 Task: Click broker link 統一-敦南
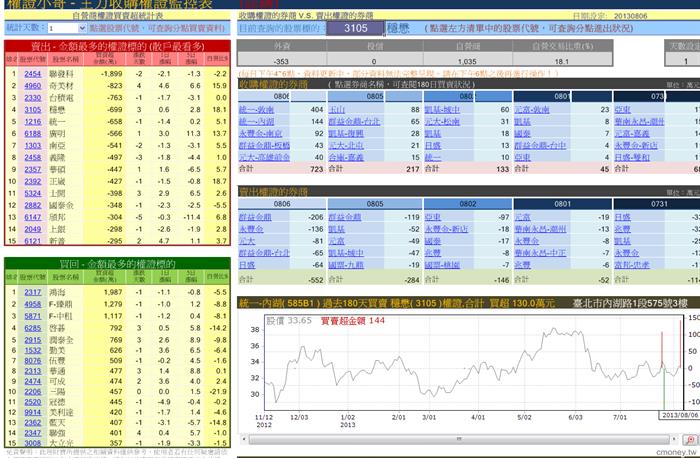[256, 109]
